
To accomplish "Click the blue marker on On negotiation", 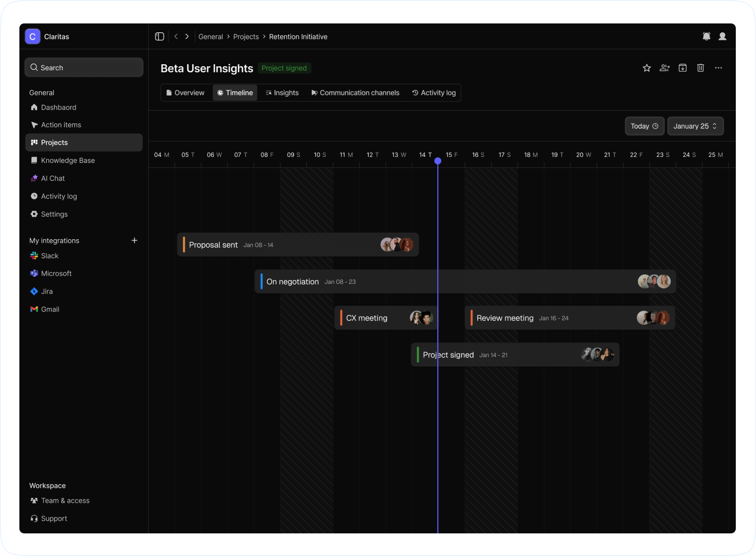I will pyautogui.click(x=261, y=282).
